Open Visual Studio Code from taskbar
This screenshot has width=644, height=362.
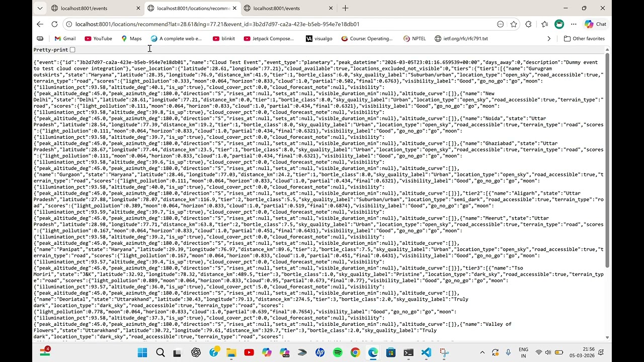pos(426,352)
